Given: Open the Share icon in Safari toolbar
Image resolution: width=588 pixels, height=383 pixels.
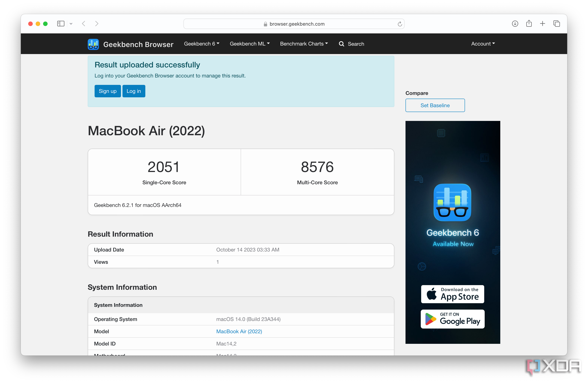Looking at the screenshot, I should [529, 23].
